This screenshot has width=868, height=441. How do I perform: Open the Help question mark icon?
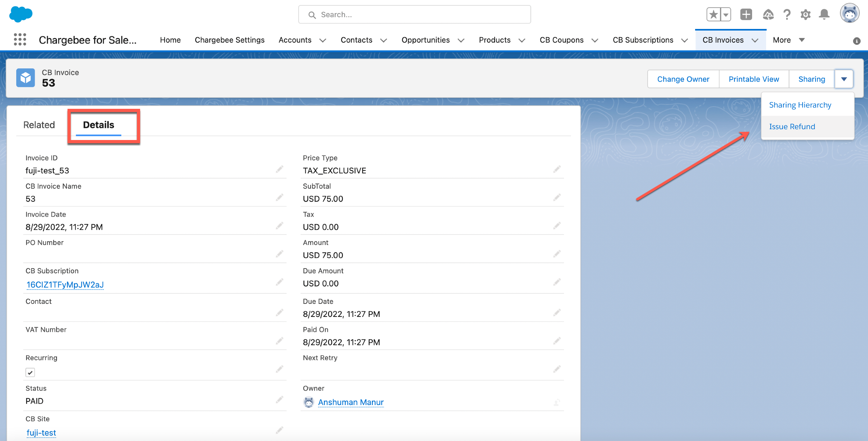pos(787,14)
